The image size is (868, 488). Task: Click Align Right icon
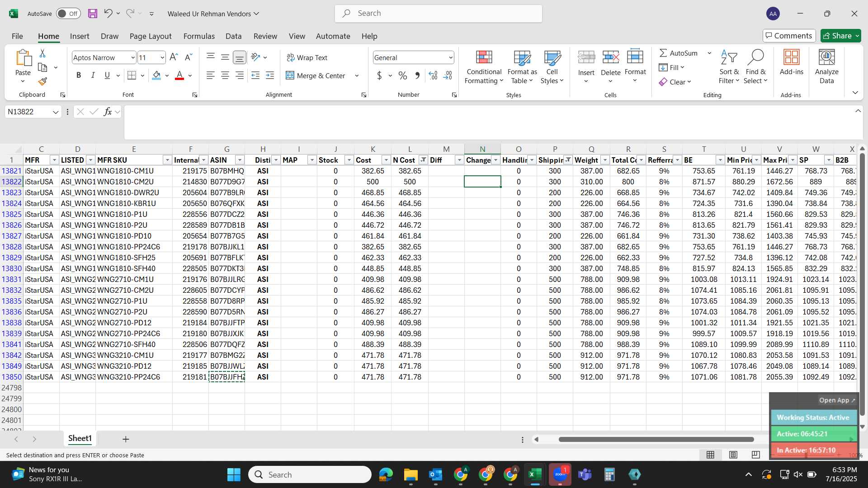tap(239, 75)
